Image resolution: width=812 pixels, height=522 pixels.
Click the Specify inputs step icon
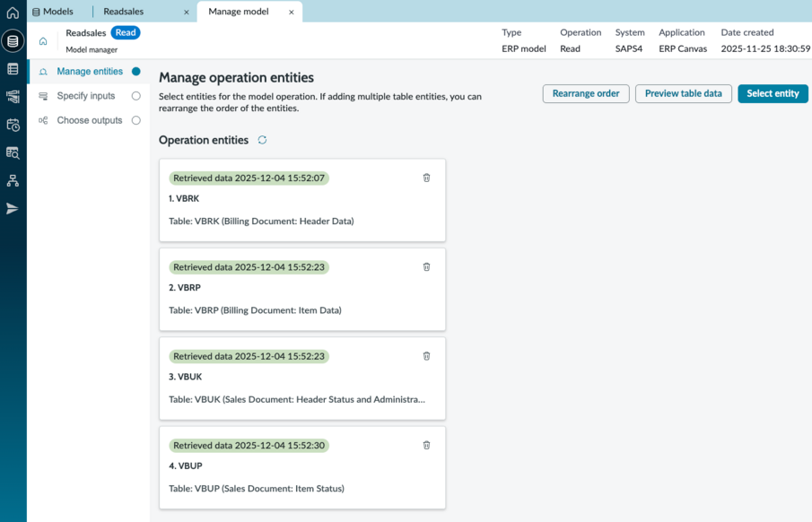tap(43, 96)
